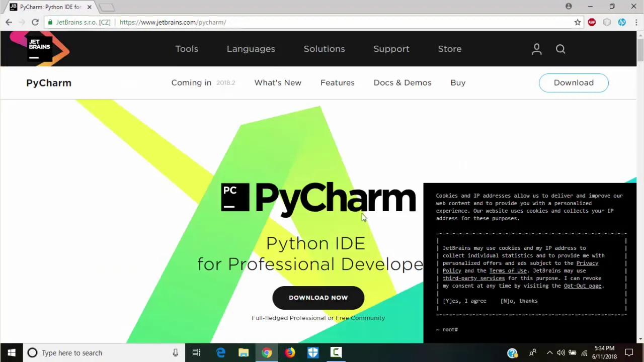The height and width of the screenshot is (362, 644).
Task: Click the HP extension icon
Action: click(x=622, y=22)
